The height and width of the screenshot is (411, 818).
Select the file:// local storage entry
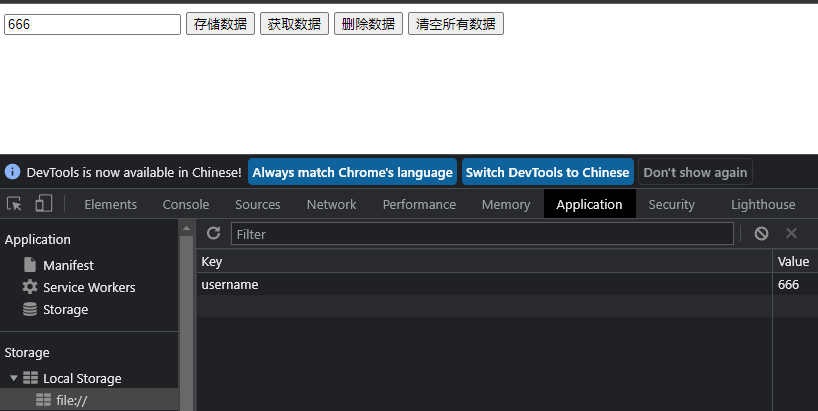pyautogui.click(x=71, y=400)
